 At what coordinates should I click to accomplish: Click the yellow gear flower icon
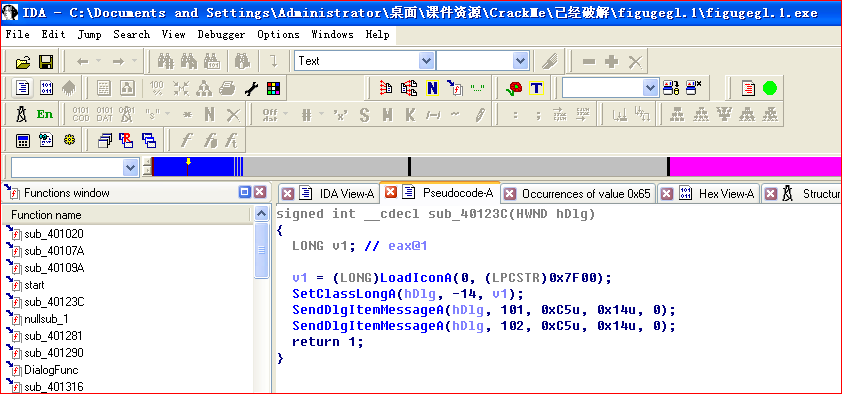68,141
